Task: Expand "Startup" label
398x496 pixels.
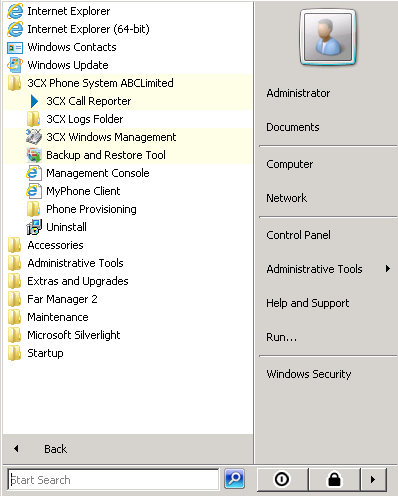Action: pyautogui.click(x=45, y=353)
